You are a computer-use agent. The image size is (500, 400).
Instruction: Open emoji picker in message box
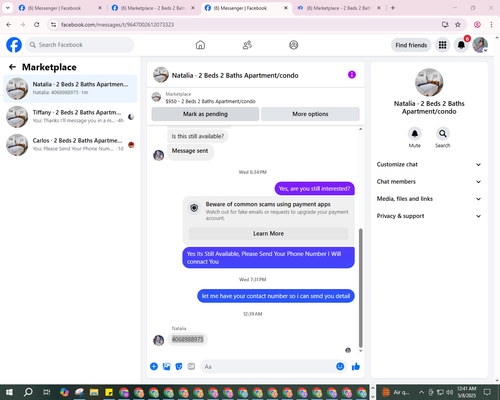pos(340,367)
